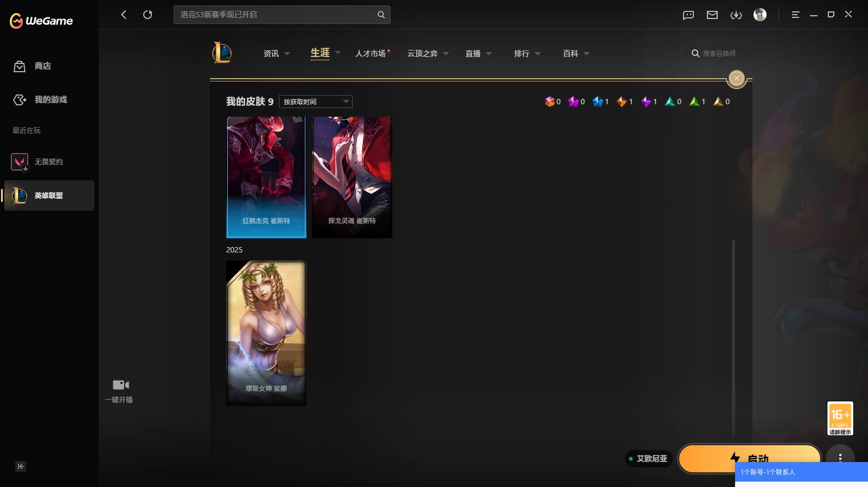Select the 红桃杰克 崔斯特 skin card
Screen dimensions: 868x487
point(266,177)
